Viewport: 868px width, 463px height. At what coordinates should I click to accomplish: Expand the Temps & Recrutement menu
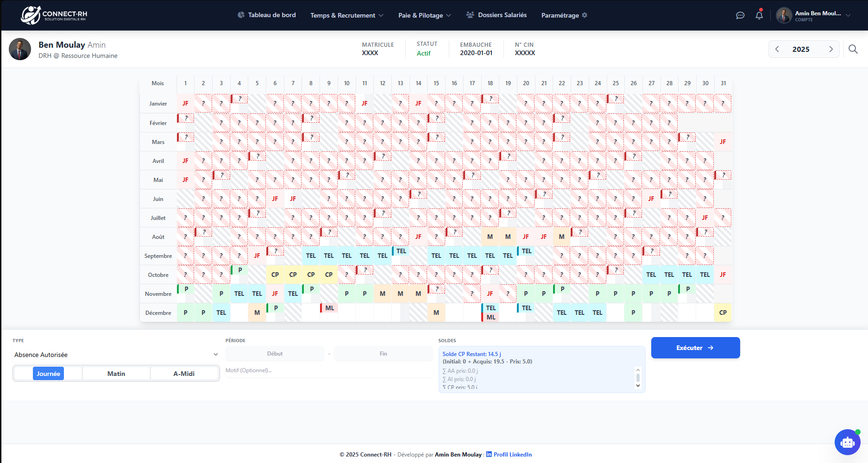point(346,15)
